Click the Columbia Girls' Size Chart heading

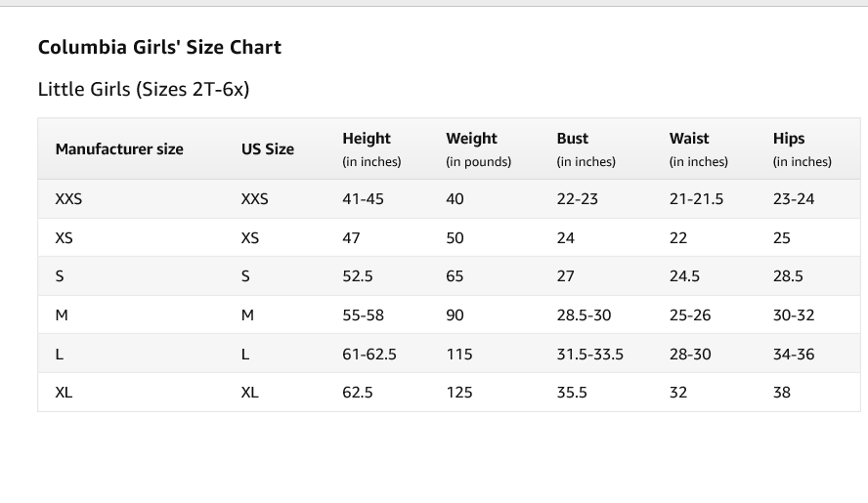[159, 48]
